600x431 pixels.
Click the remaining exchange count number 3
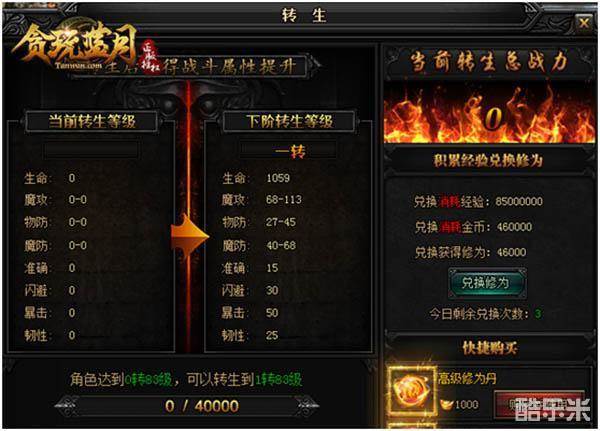[x=538, y=314]
